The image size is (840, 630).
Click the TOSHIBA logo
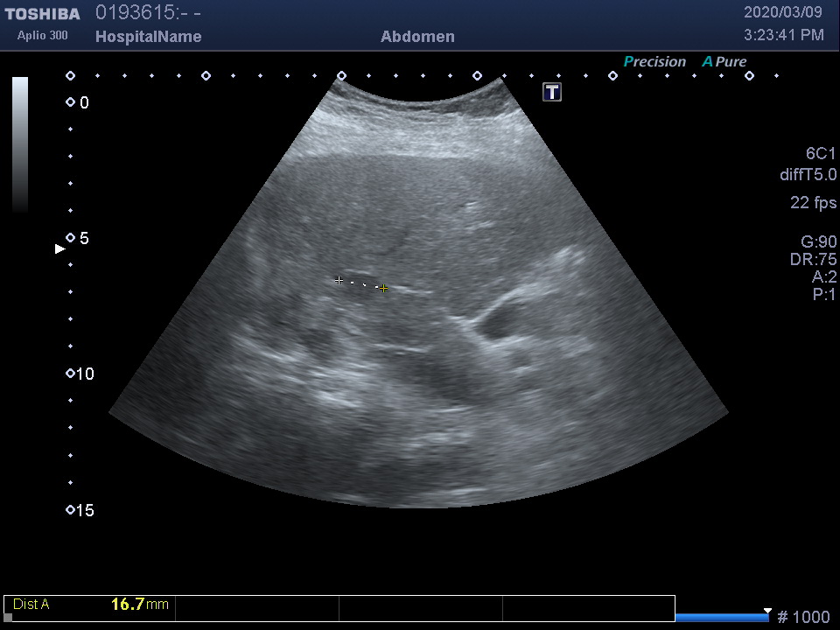42,14
